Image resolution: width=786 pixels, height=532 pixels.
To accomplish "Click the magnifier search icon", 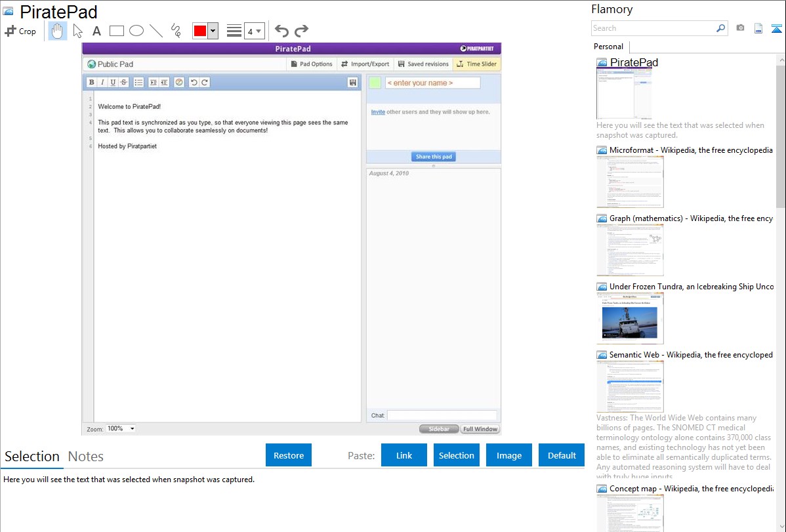I will pyautogui.click(x=721, y=28).
